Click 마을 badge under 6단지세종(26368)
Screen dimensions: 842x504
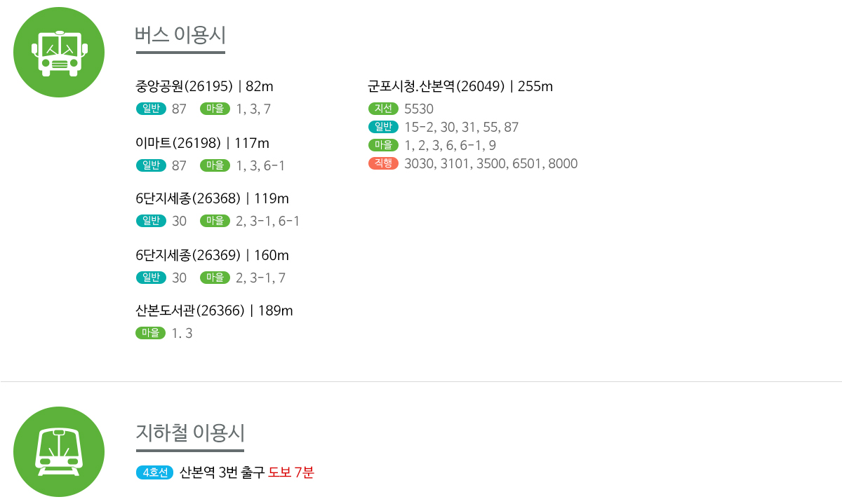215,221
